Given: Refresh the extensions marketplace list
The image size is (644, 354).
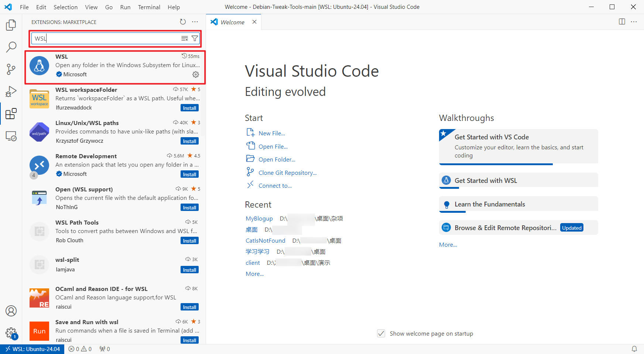Looking at the screenshot, I should [183, 22].
